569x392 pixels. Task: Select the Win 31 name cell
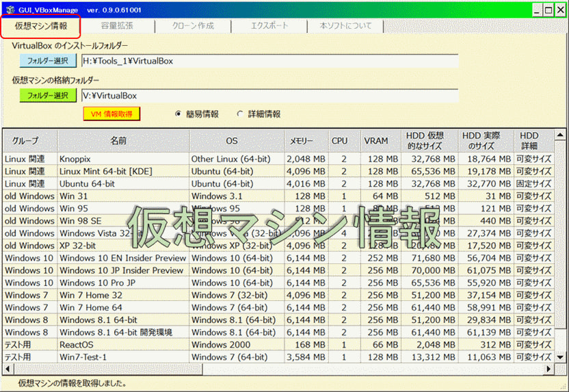[123, 196]
